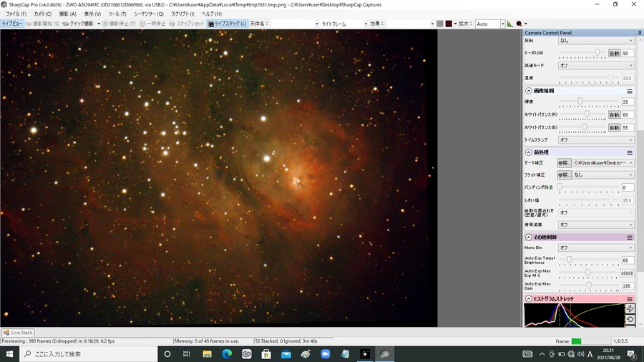
Task: Open the その他制御 section hamburger menu
Action: pyautogui.click(x=630, y=238)
